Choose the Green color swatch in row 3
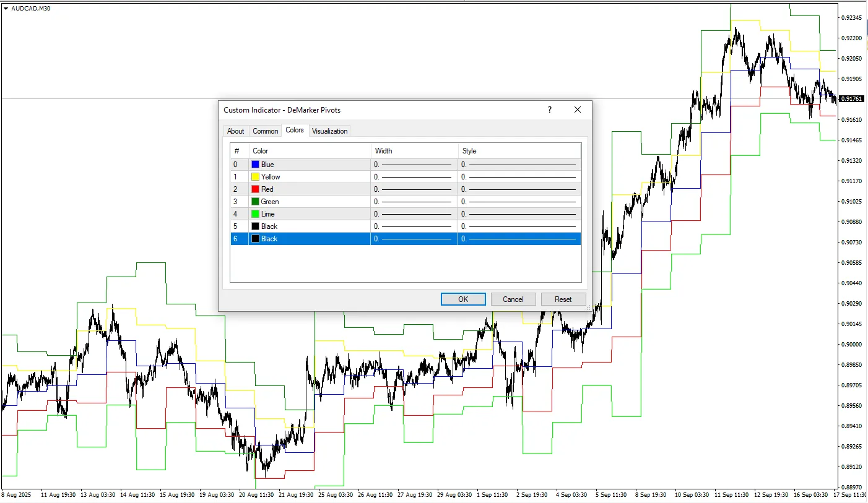The height and width of the screenshot is (503, 868). [x=255, y=202]
